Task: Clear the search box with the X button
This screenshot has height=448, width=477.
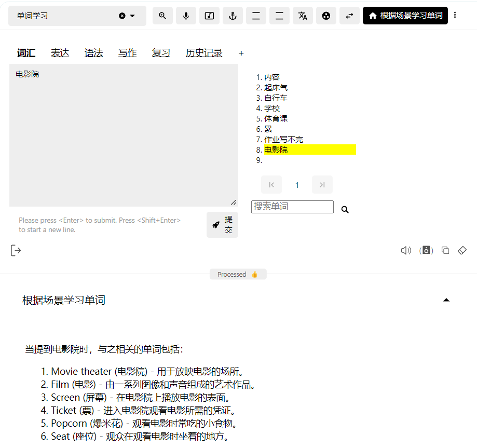Action: (x=122, y=16)
